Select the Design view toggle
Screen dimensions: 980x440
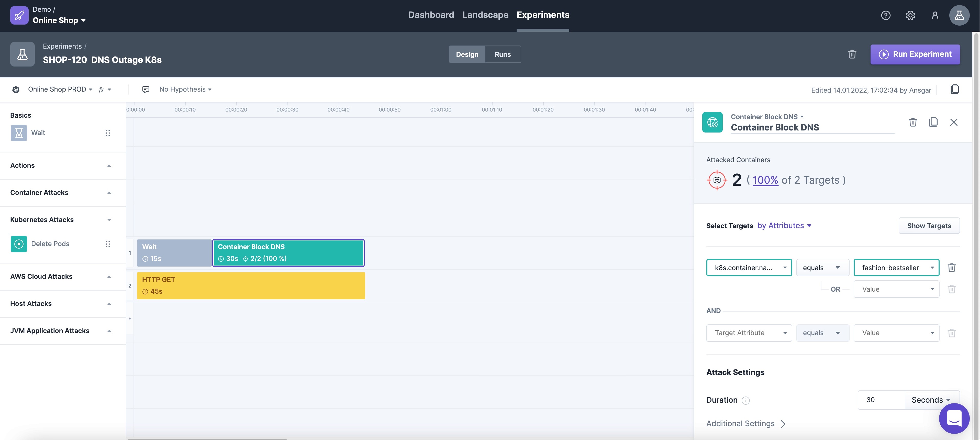(467, 54)
